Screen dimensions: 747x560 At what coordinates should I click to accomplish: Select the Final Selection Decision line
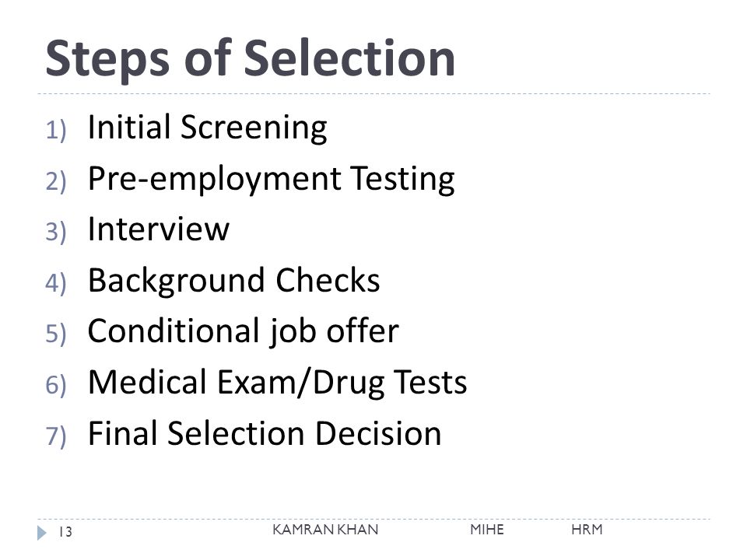(x=265, y=433)
